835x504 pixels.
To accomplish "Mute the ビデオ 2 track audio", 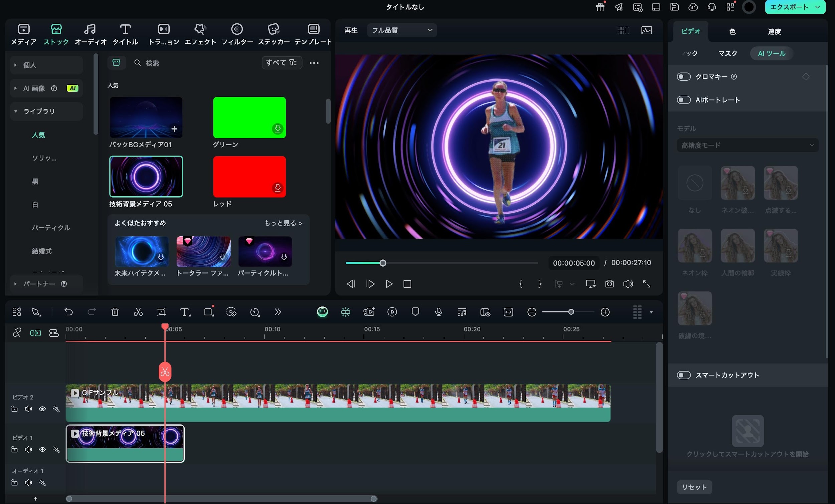I will coord(28,409).
